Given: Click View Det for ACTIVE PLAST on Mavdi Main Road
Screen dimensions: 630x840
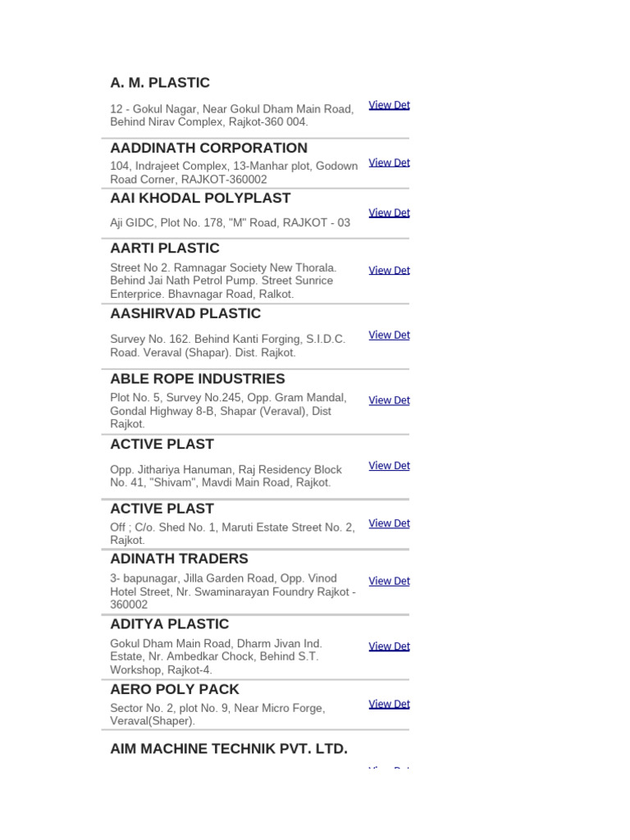Looking at the screenshot, I should coord(389,466).
